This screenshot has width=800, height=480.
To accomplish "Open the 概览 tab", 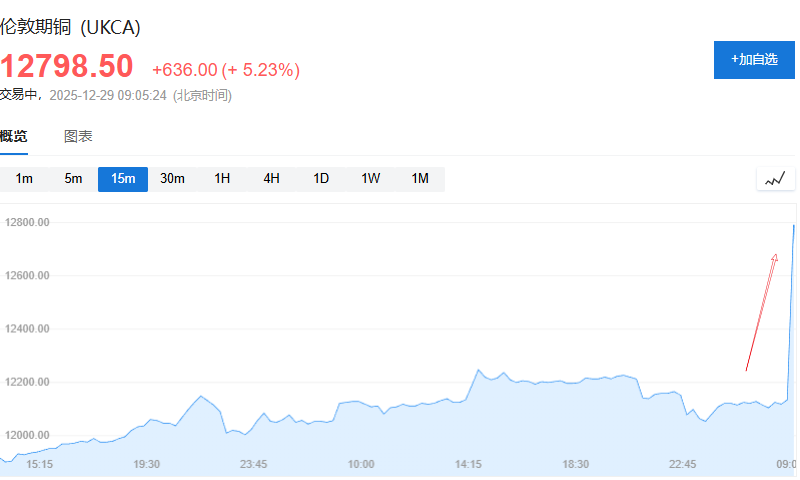I will (x=14, y=136).
